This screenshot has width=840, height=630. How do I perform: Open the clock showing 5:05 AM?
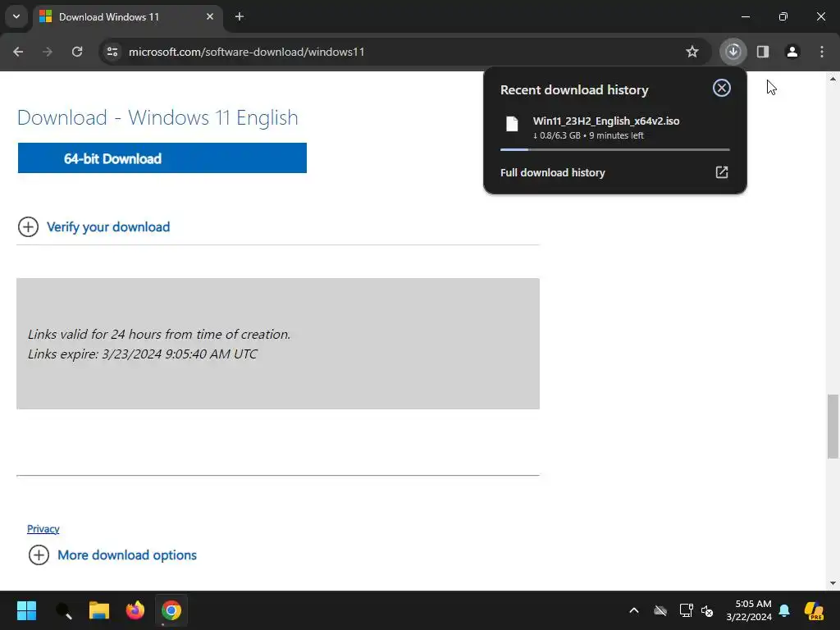click(x=749, y=610)
